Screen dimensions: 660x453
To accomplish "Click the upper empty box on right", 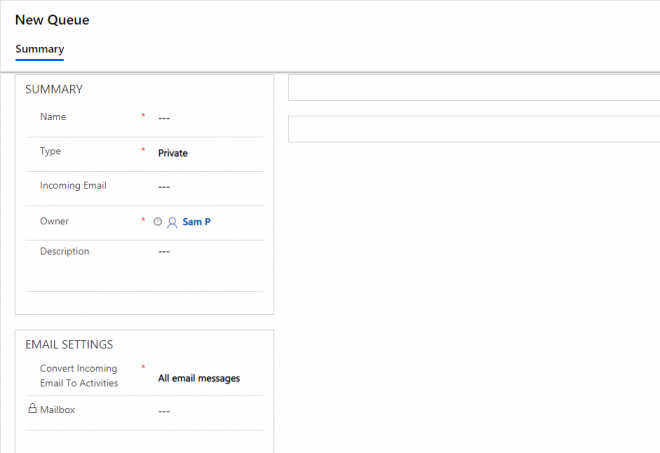I will 473,89.
